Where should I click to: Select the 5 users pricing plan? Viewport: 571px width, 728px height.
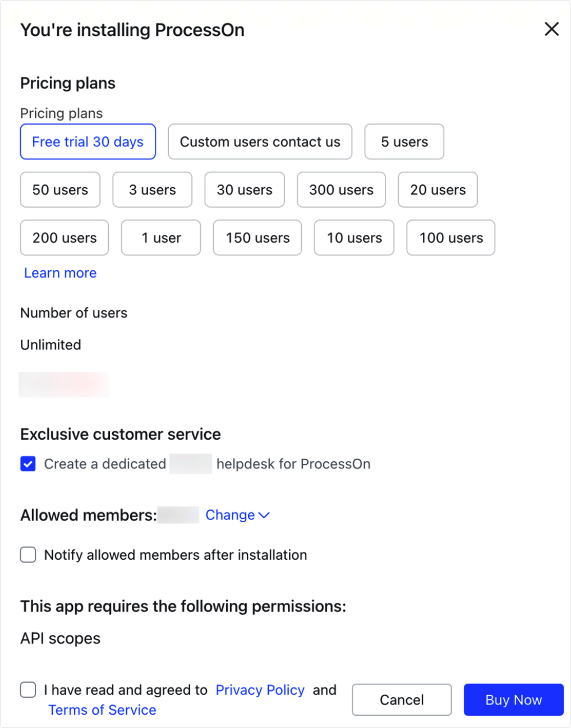(x=404, y=141)
